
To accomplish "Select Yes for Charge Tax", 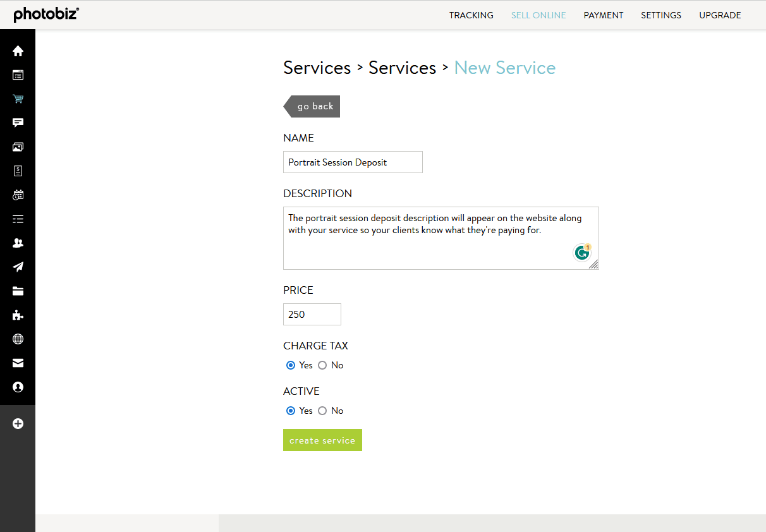I will click(x=290, y=365).
